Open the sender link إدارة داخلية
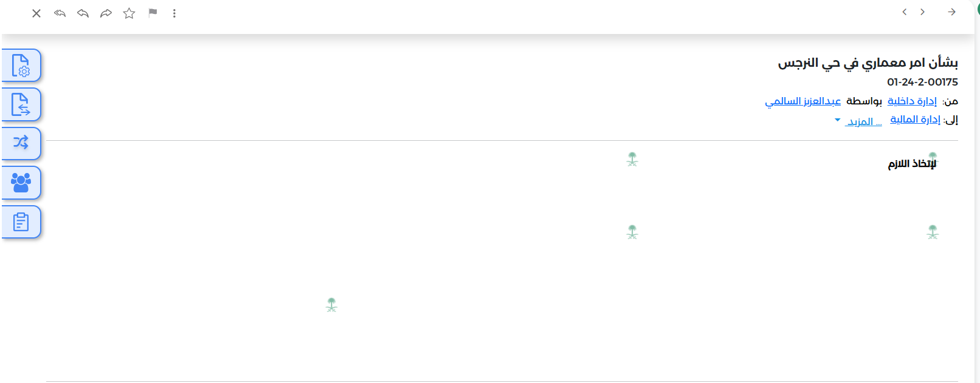The image size is (980, 383). [x=912, y=101]
